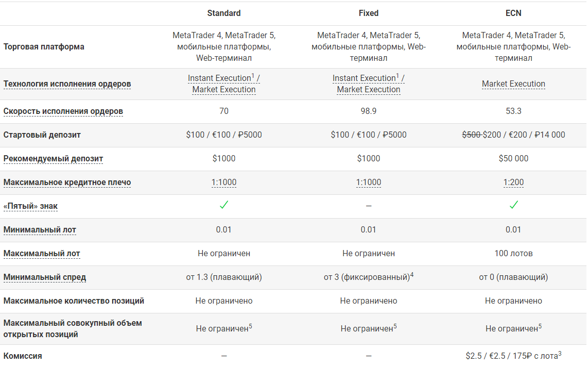Screen dimensions: 588x366
Task: Select the Standard column header
Action: coord(224,13)
